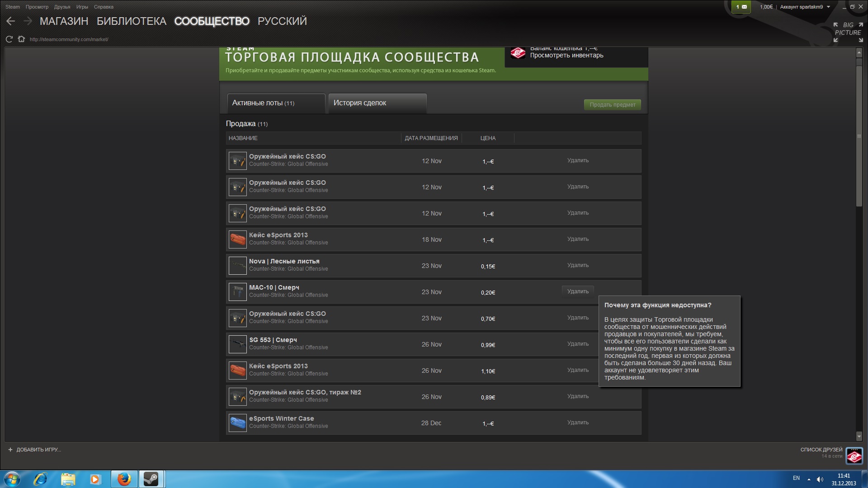Go to БИБЛИОТЕКА section
Screen dimensions: 868x488
[132, 21]
